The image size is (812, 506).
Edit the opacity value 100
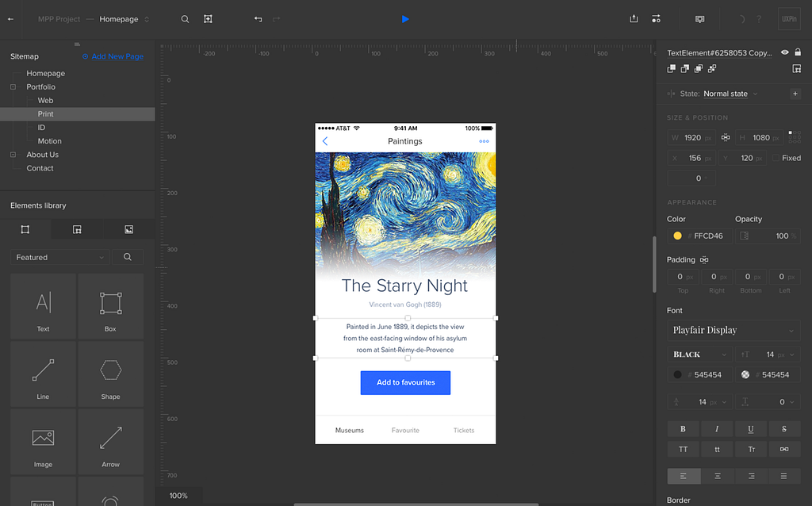(x=768, y=236)
